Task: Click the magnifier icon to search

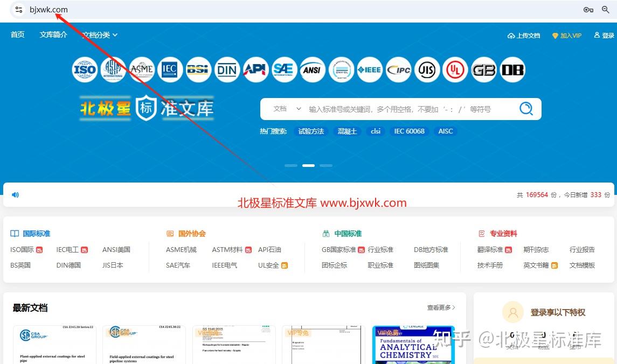Action: pyautogui.click(x=525, y=108)
